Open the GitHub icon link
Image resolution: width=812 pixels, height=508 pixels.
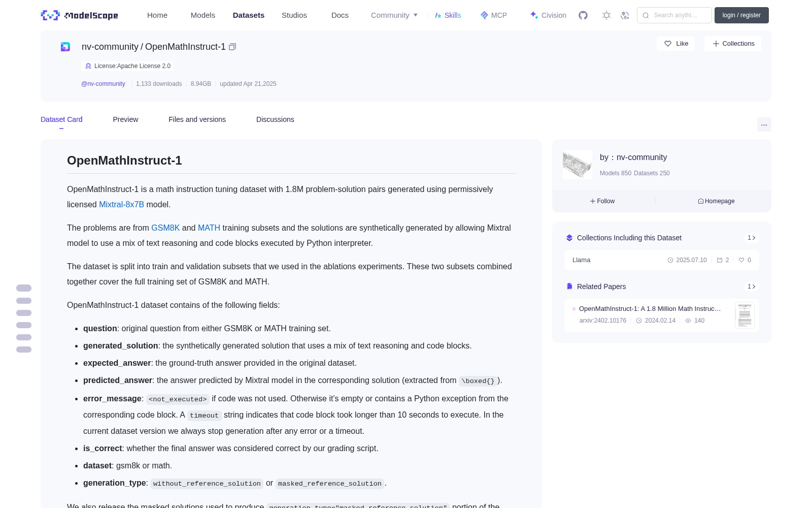click(x=583, y=15)
